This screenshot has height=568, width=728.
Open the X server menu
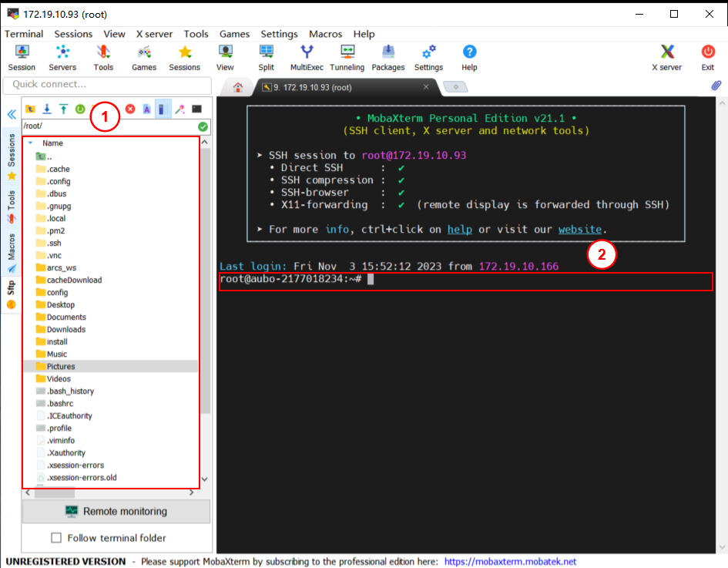click(154, 34)
